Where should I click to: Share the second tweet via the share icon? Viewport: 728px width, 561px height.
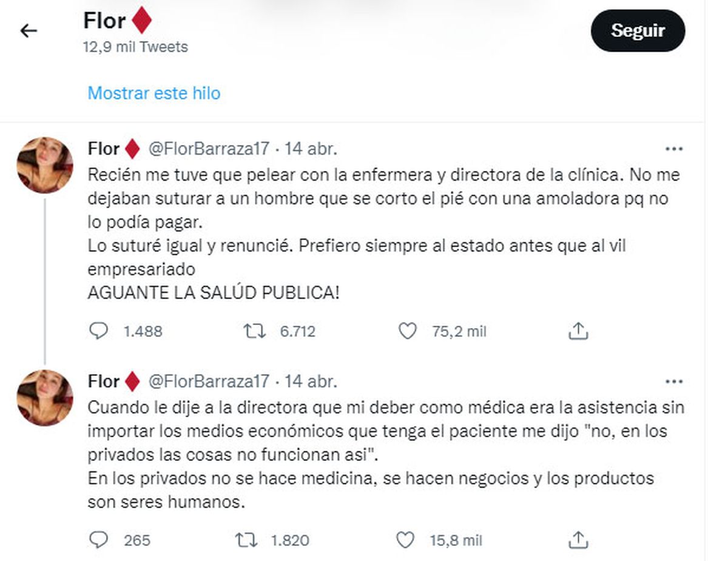pos(579,540)
